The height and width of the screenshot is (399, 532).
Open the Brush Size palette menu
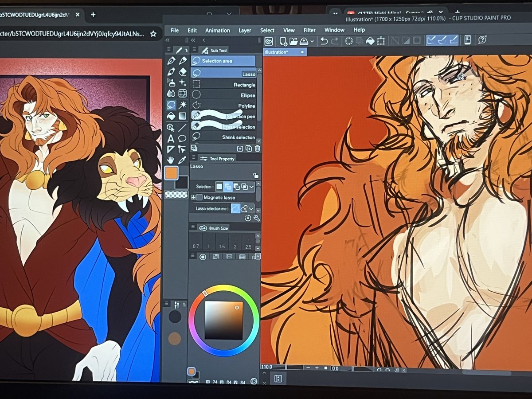193,227
